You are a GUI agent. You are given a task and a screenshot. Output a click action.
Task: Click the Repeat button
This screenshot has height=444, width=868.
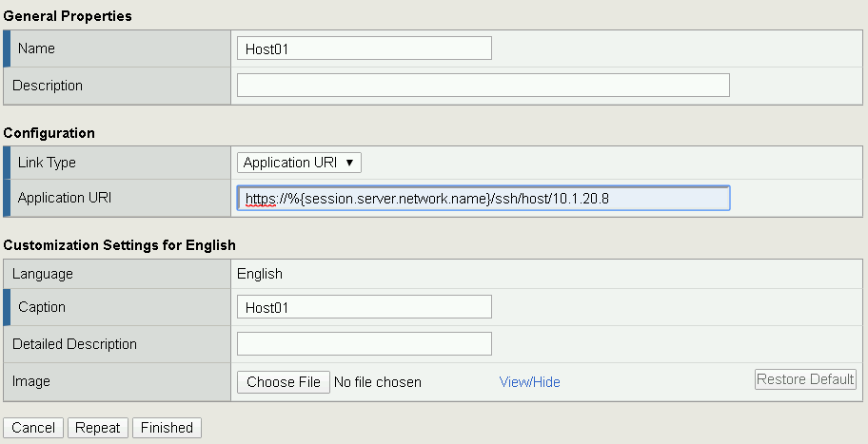97,428
